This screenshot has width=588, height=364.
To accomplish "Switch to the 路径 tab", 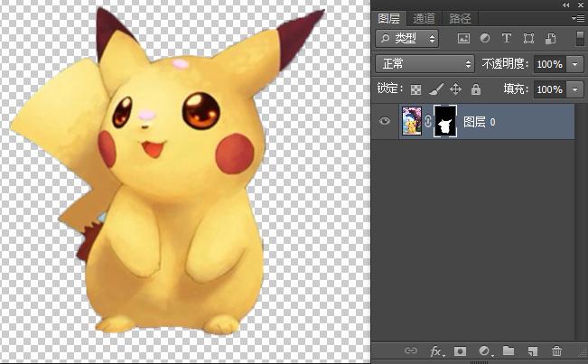I will point(460,18).
